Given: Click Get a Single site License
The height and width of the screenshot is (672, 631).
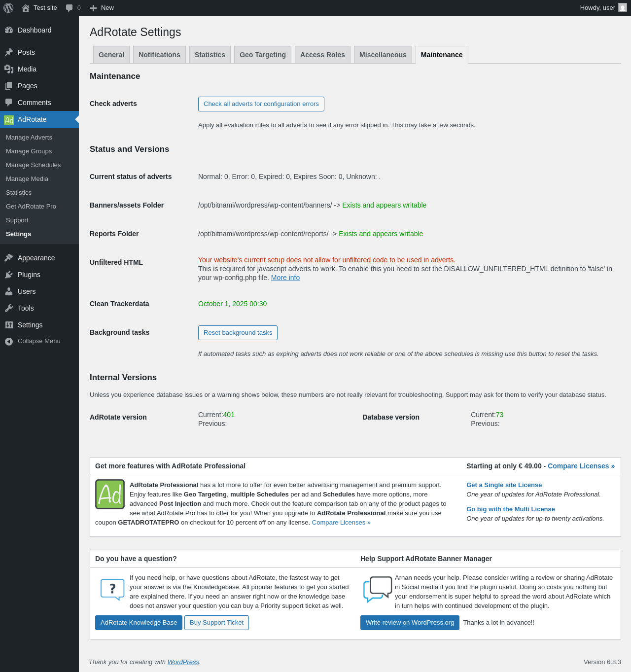Looking at the screenshot, I should (x=504, y=485).
